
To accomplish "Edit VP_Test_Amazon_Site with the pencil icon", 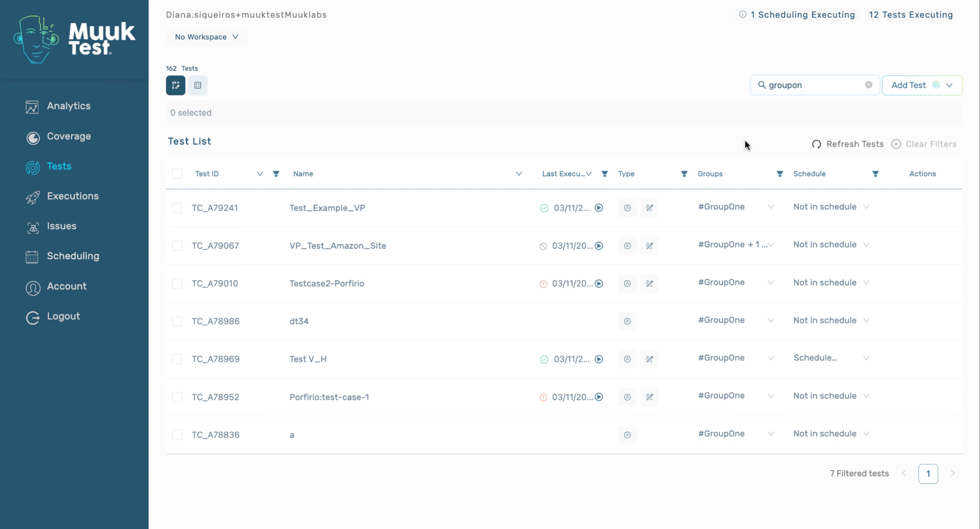I will (650, 246).
